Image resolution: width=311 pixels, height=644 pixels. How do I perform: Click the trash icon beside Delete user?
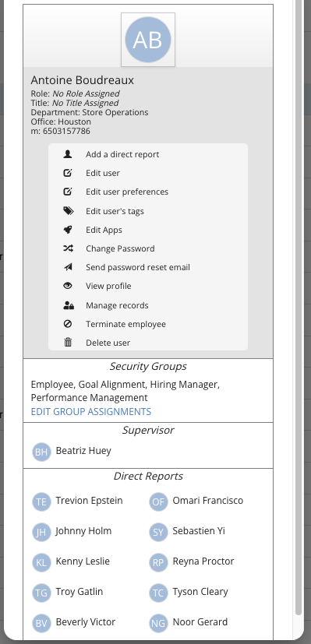[x=68, y=342]
